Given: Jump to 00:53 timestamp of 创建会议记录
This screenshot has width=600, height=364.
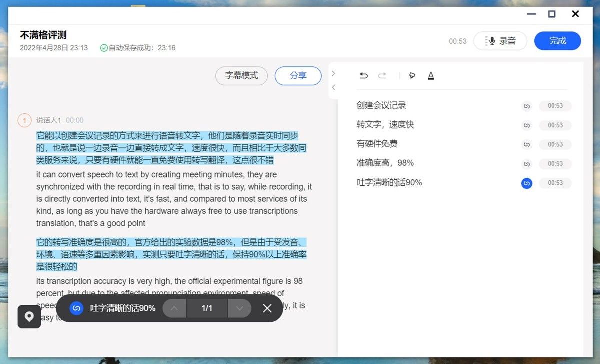Looking at the screenshot, I should tap(555, 106).
